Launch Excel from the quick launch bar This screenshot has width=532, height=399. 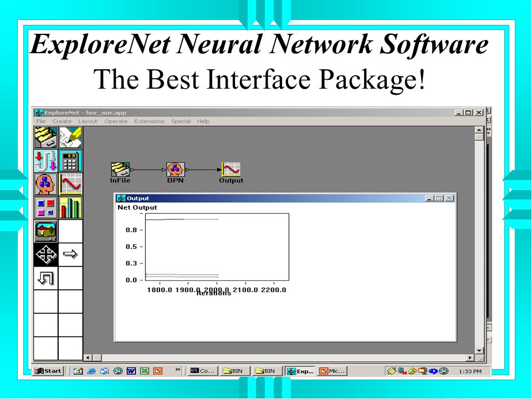[145, 371]
